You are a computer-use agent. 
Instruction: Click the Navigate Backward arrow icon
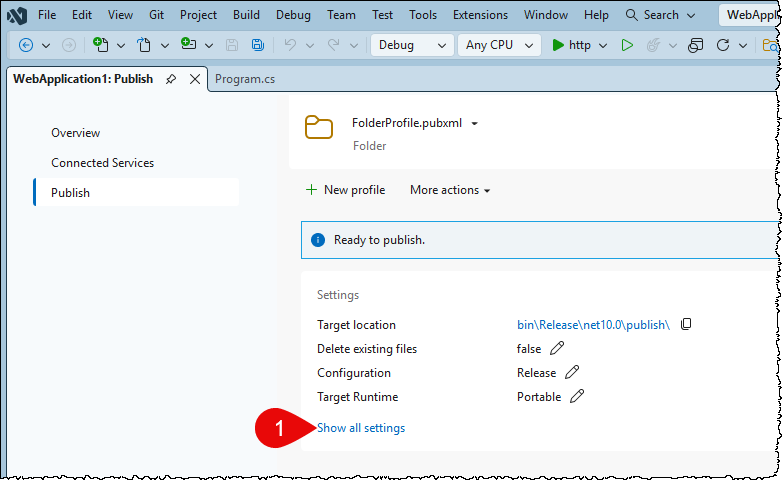click(x=26, y=45)
